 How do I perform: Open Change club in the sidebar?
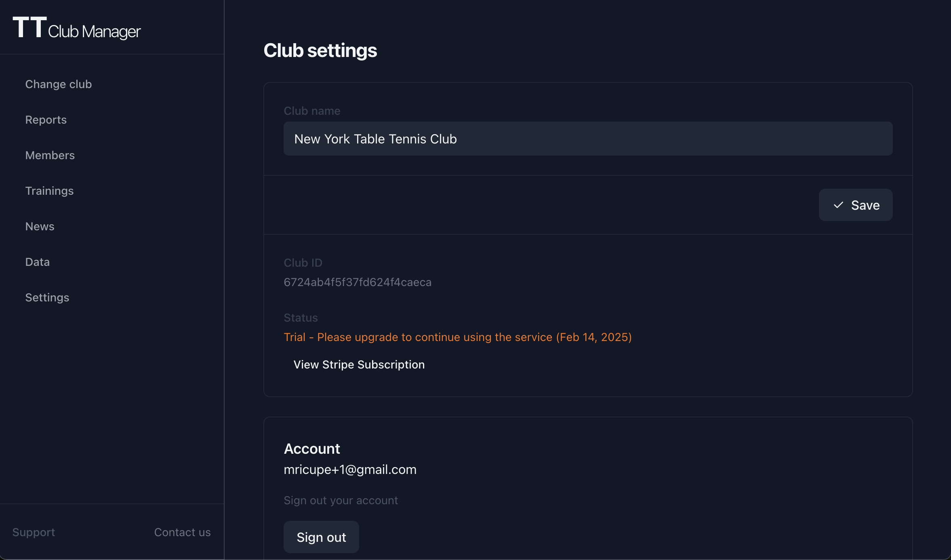click(59, 84)
